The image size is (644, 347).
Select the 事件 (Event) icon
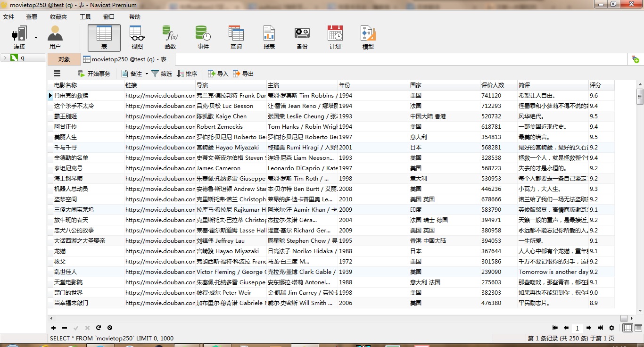pyautogui.click(x=203, y=38)
